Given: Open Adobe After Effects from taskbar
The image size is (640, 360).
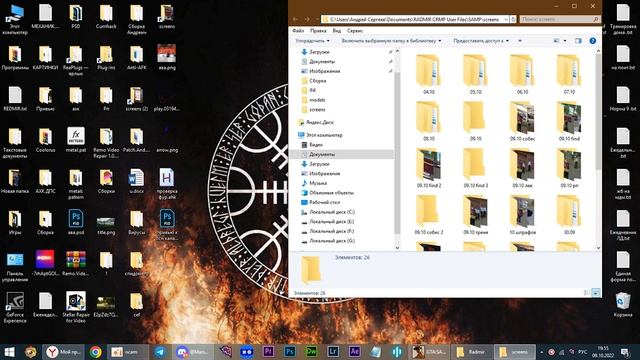Looking at the screenshot, I should coord(354,352).
